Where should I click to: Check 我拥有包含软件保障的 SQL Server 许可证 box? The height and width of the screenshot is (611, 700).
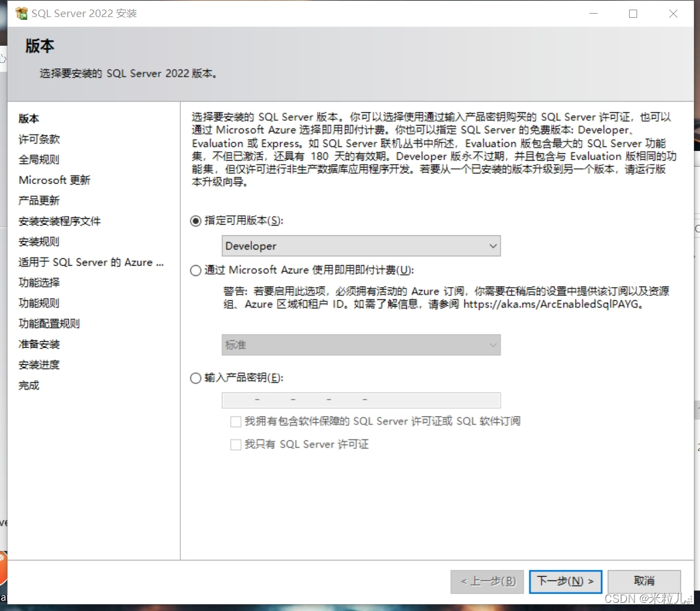point(236,421)
